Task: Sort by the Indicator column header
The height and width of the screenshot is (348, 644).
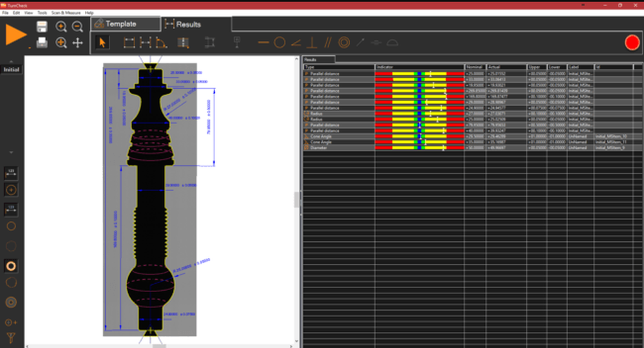Action: point(419,67)
